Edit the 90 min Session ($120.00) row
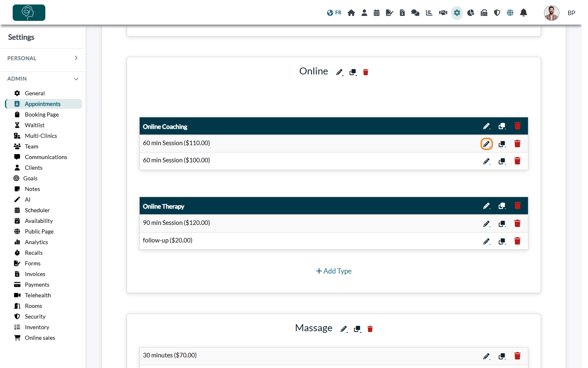Image resolution: width=588 pixels, height=368 pixels. (x=486, y=224)
